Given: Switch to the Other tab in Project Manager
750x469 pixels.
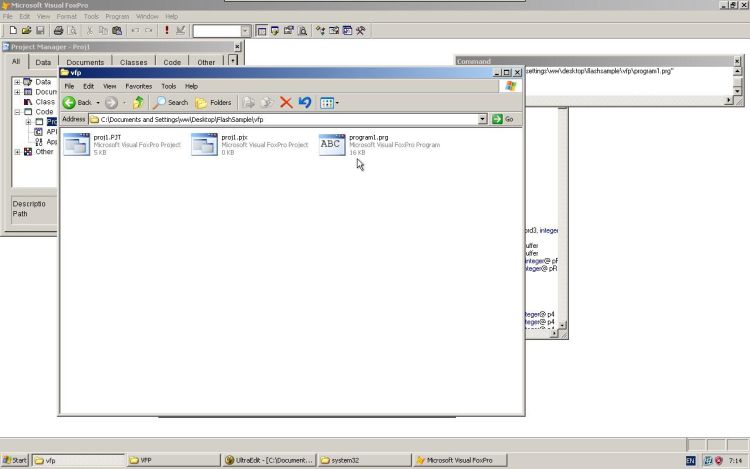Looking at the screenshot, I should (x=206, y=62).
